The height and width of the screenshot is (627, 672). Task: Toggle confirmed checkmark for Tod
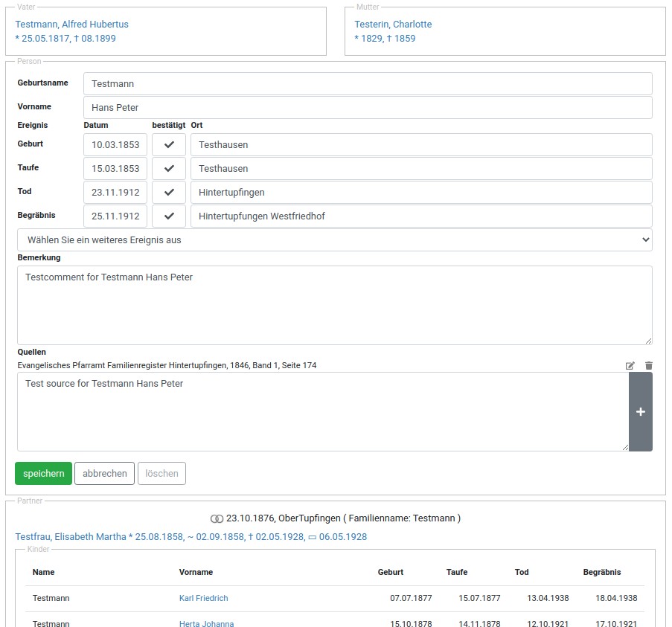[x=169, y=193]
